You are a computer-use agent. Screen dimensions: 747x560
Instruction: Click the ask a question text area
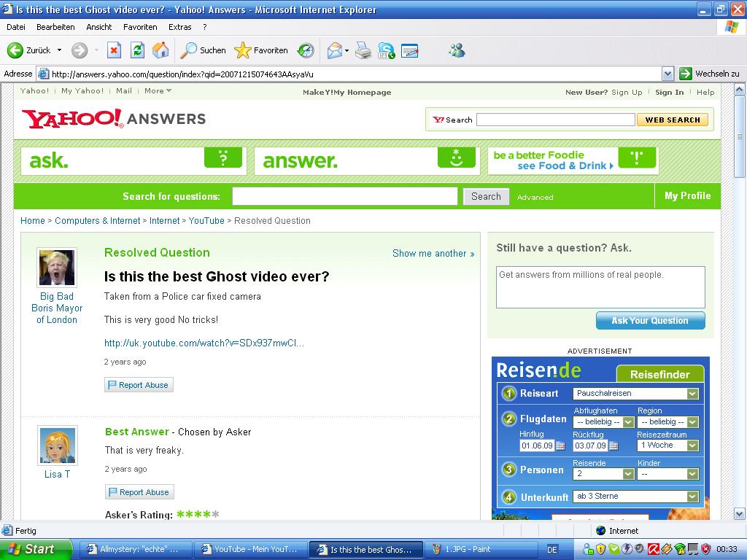point(600,287)
